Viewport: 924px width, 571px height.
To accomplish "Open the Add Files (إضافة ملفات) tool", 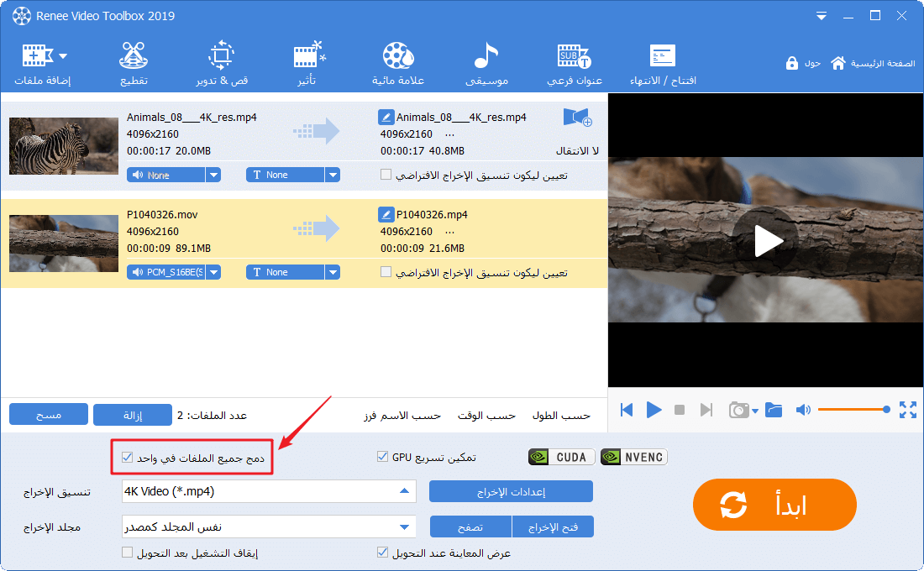I will pos(42,64).
